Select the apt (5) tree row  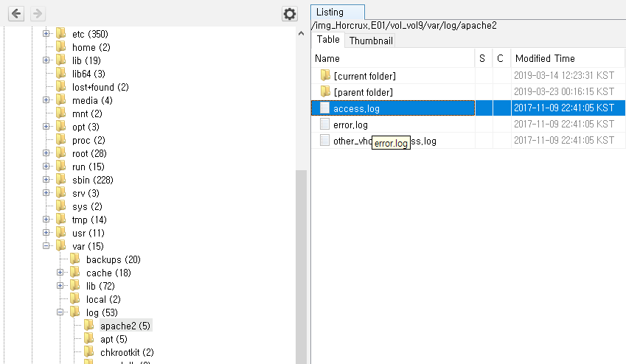coord(114,339)
